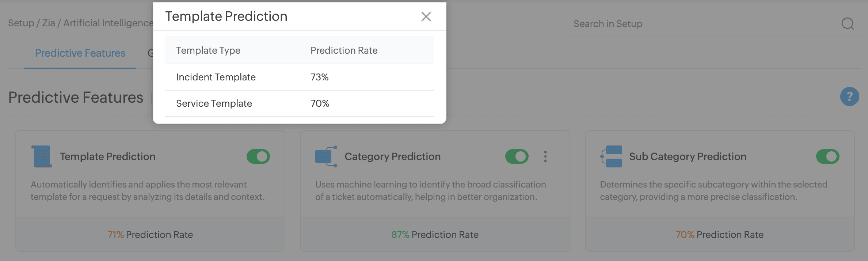
Task: Open the blue help question mark icon
Action: point(849,97)
